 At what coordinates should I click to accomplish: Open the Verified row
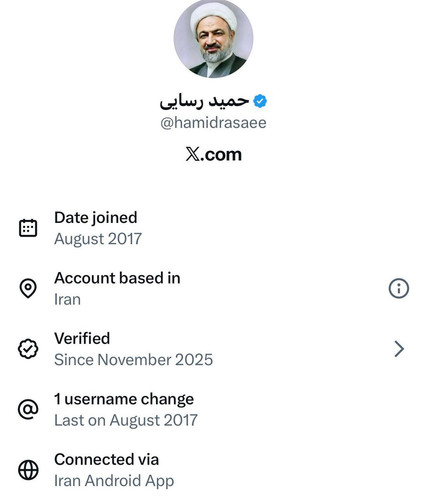pyautogui.click(x=213, y=349)
